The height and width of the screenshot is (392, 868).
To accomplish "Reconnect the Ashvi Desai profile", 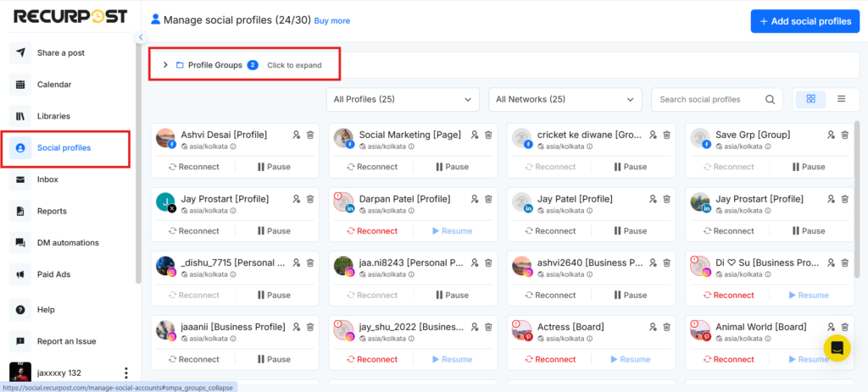I will click(194, 167).
